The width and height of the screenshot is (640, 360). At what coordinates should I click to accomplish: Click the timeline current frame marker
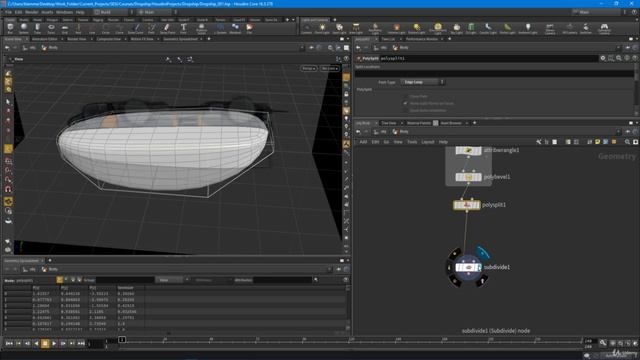point(122,340)
